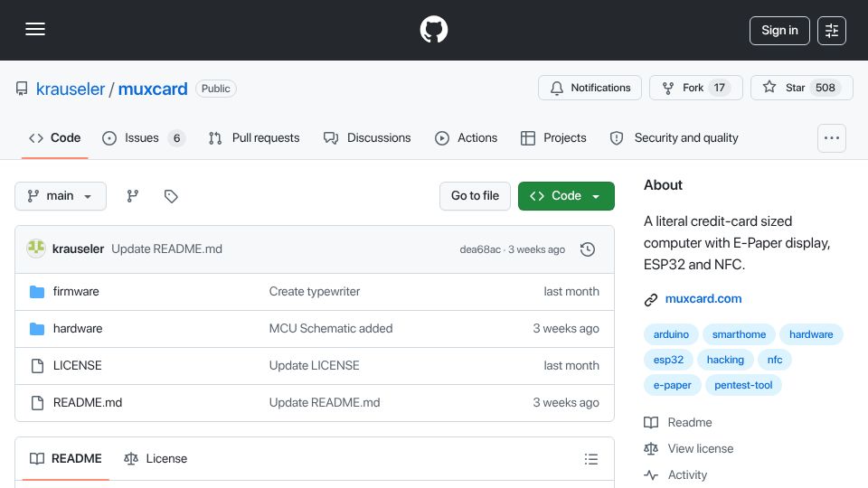868x488 pixels.
Task: Select the smarthome topic tag
Action: 739,334
